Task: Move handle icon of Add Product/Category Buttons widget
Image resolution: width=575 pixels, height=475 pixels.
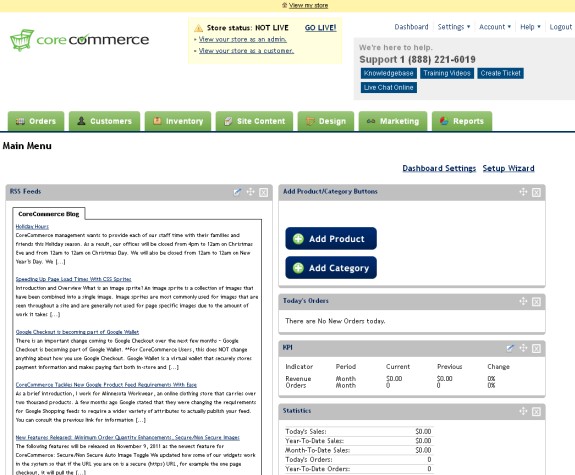Action: 523,192
